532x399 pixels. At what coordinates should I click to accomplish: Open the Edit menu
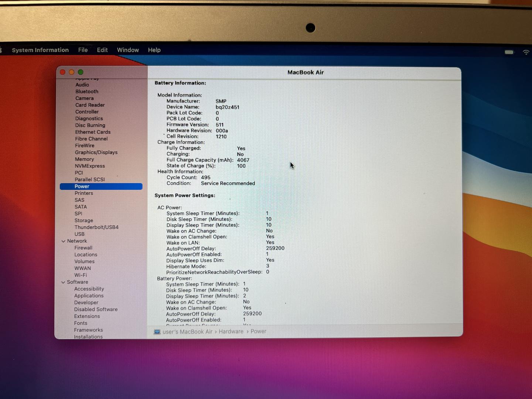tap(102, 50)
